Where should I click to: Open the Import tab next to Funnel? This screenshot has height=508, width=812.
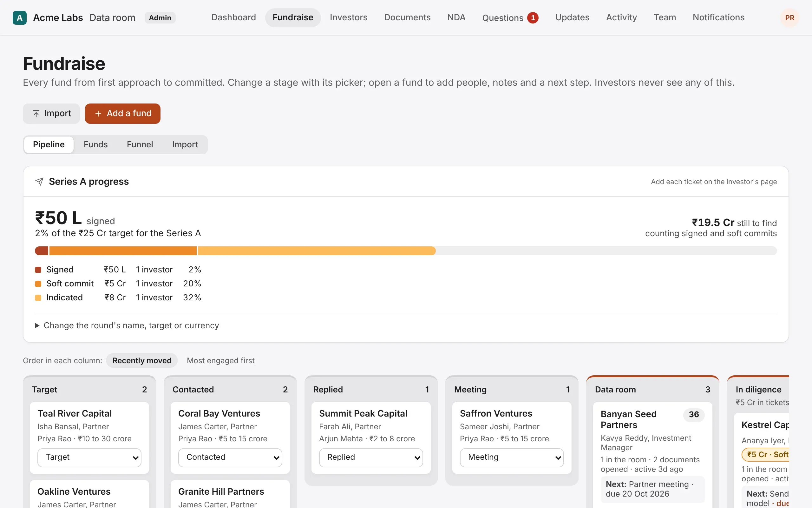coord(185,144)
